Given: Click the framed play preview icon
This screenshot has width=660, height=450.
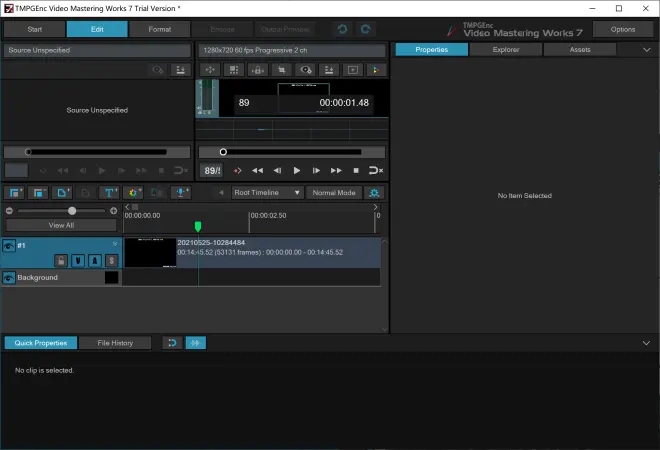Looking at the screenshot, I should [353, 70].
